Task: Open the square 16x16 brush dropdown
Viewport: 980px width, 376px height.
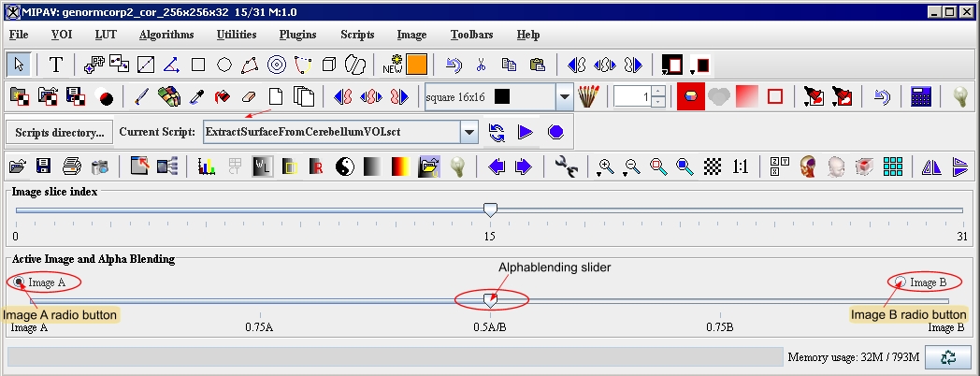Action: [564, 96]
